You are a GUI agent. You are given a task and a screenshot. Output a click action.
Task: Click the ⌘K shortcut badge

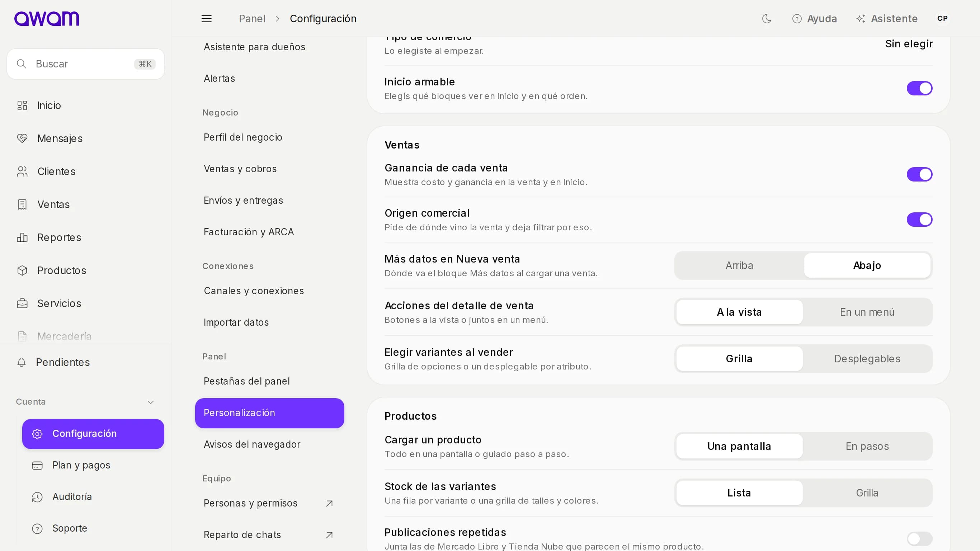145,64
